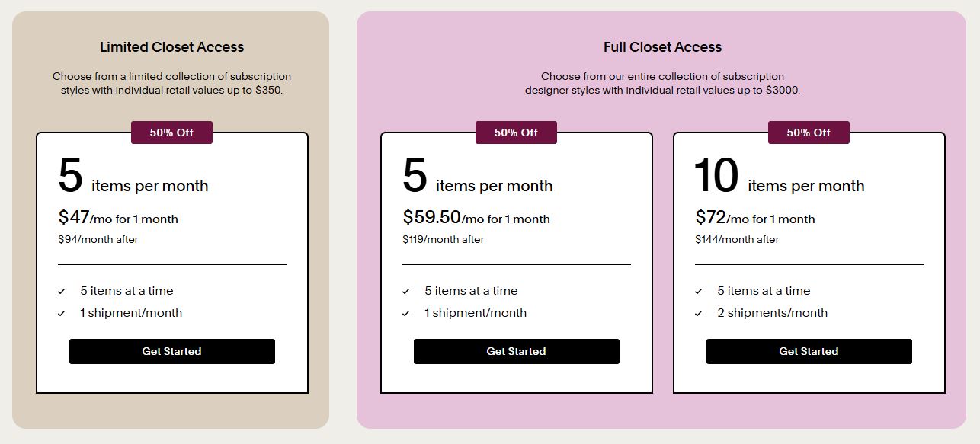980x444 pixels.
Task: Click the "50% Off" badge on the 10 items plan
Action: tap(809, 132)
